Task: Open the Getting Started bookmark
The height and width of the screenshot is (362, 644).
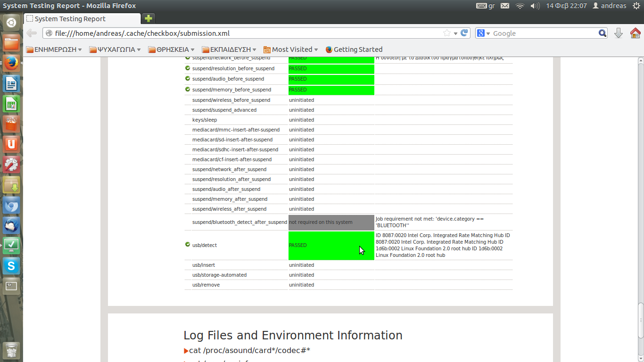Action: pos(354,49)
